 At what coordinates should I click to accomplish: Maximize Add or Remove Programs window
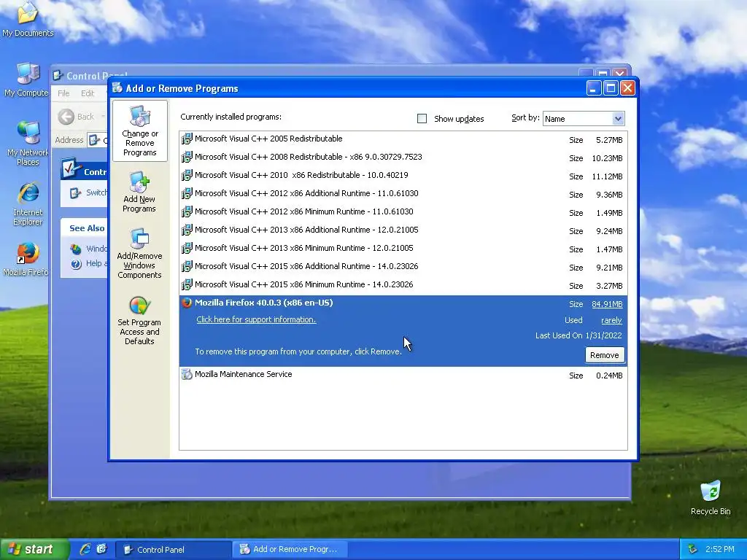pyautogui.click(x=611, y=88)
